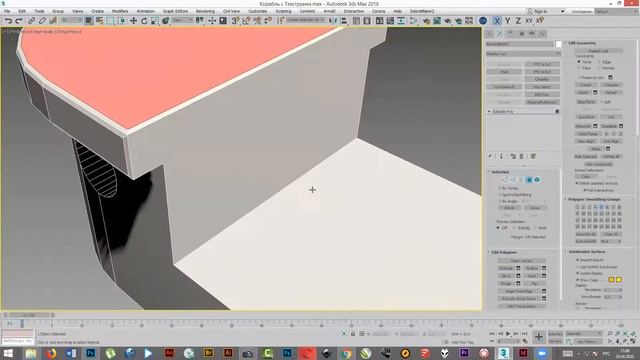Toggle the Full Interactivity checkbox
The width and height of the screenshot is (640, 360).
(585, 190)
